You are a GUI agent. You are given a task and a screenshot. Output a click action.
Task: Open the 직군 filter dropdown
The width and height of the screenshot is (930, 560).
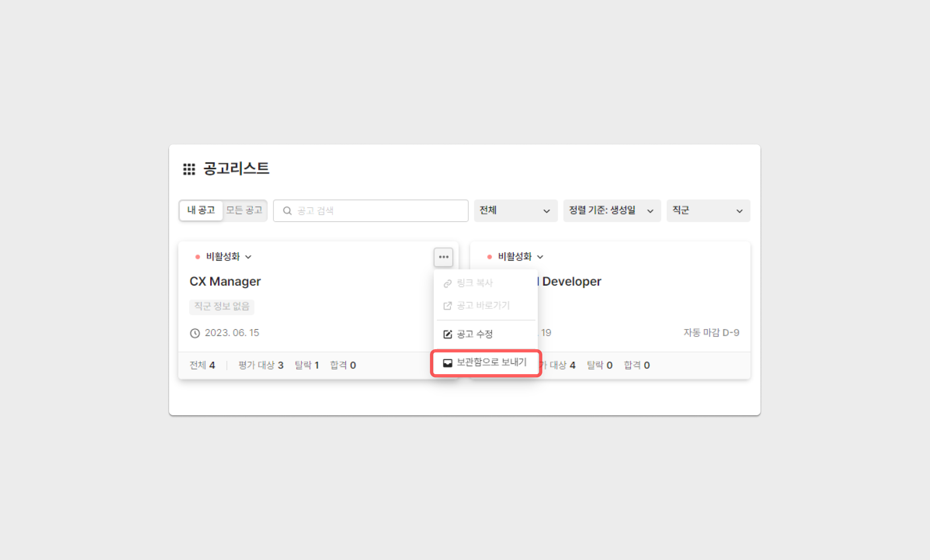click(708, 211)
